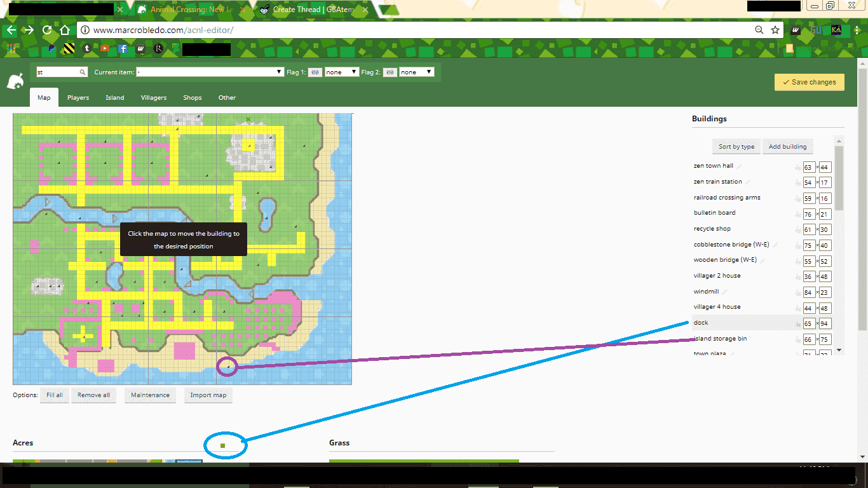The image size is (868, 488).
Task: Click the browser Forward arrow
Action: (29, 30)
